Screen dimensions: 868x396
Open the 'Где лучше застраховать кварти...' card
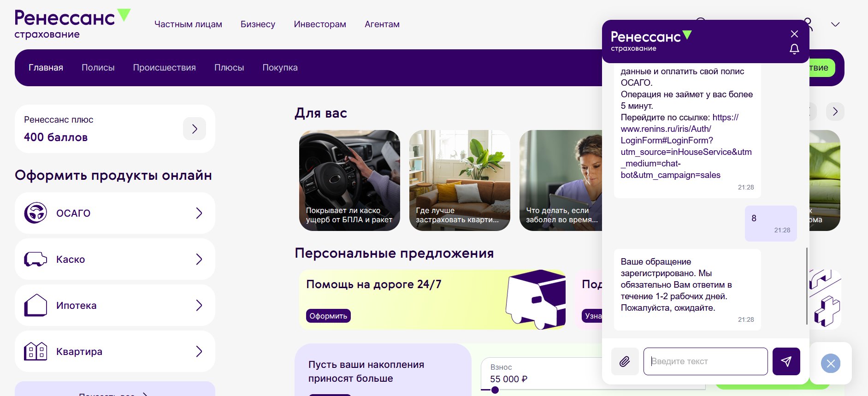(460, 180)
